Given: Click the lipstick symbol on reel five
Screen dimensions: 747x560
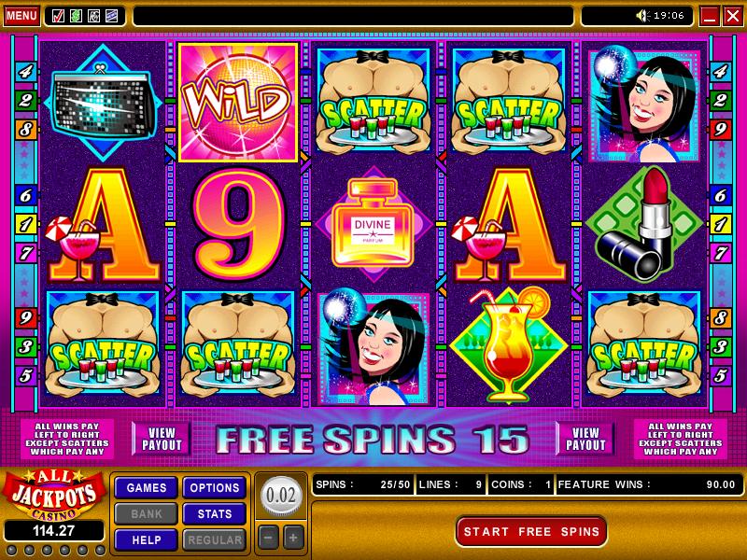Looking at the screenshot, I should [644, 224].
